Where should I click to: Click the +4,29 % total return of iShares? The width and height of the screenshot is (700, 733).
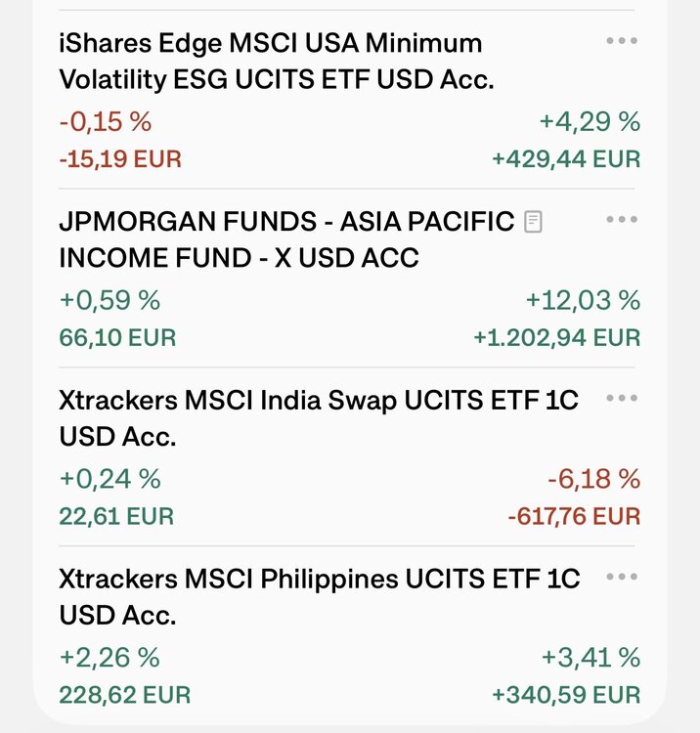[591, 122]
